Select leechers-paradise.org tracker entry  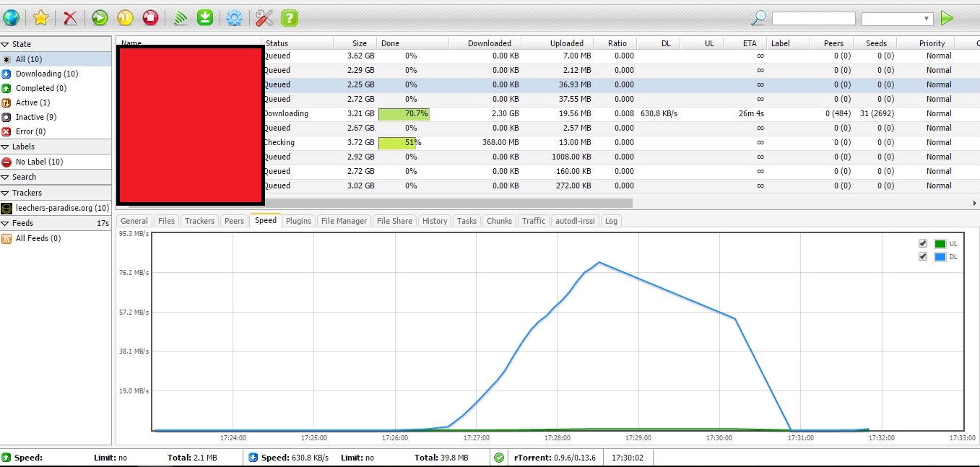[56, 208]
